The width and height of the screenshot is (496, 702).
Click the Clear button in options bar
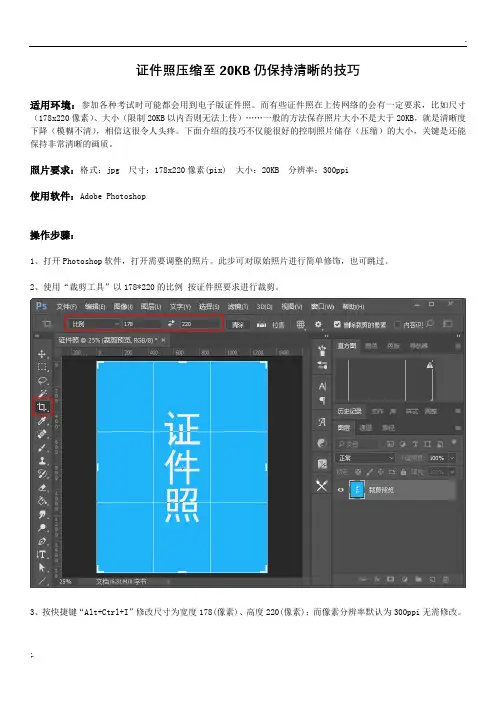pyautogui.click(x=238, y=325)
